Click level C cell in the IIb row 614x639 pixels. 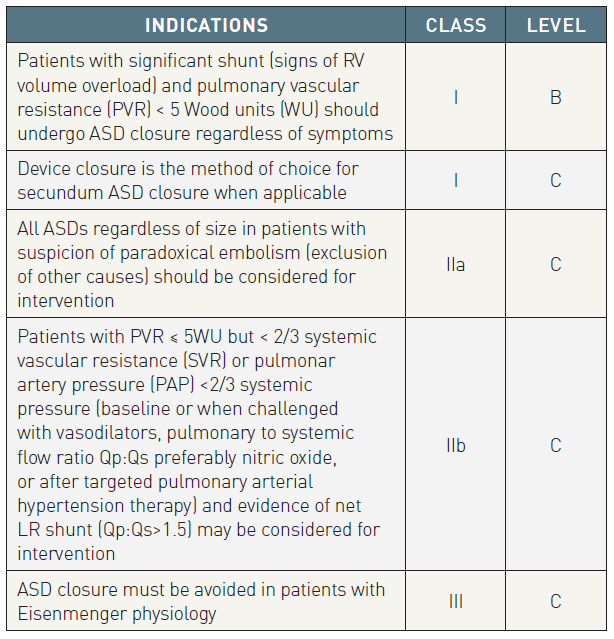point(556,445)
